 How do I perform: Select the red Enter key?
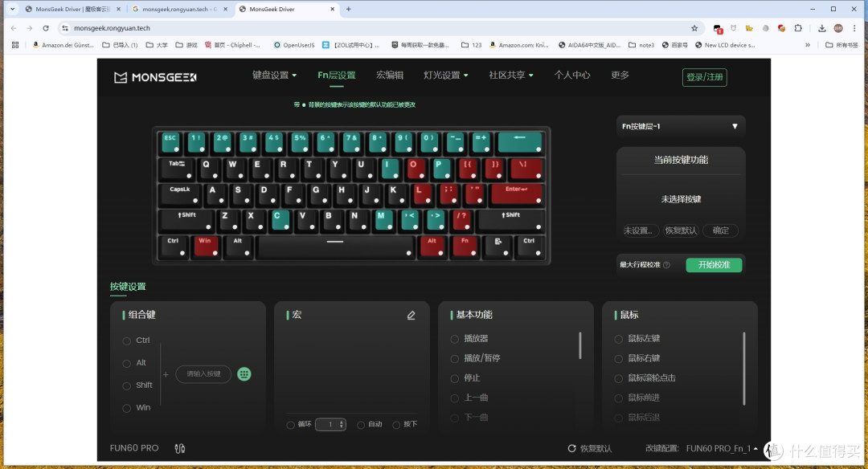click(x=515, y=194)
